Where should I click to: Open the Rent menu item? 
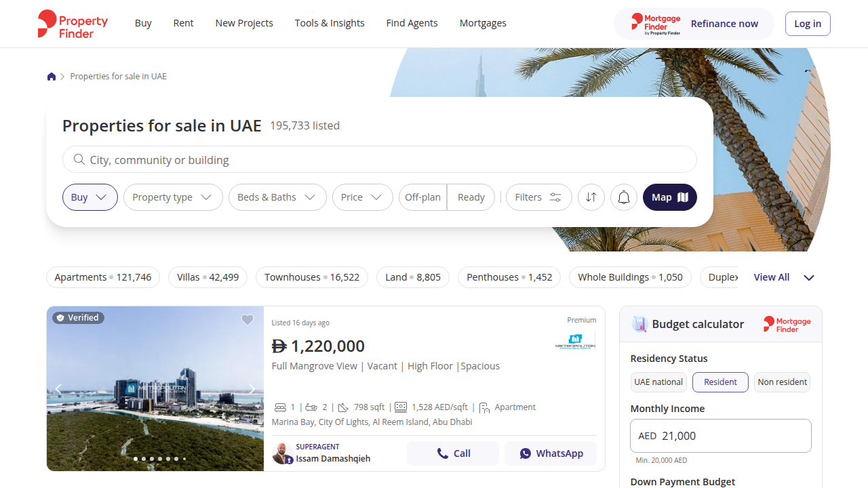(x=183, y=23)
